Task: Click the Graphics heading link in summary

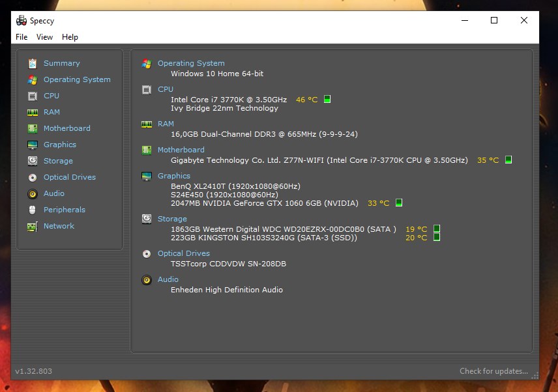Action: click(x=174, y=176)
